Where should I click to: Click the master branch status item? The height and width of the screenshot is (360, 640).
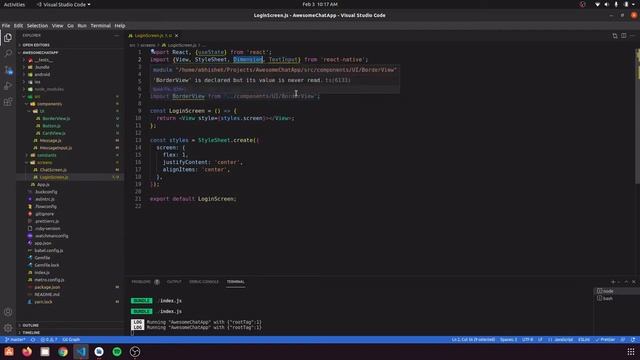point(16,340)
